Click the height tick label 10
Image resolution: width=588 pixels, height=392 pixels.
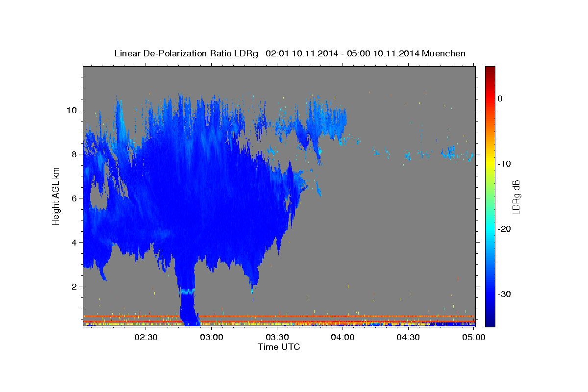click(71, 110)
